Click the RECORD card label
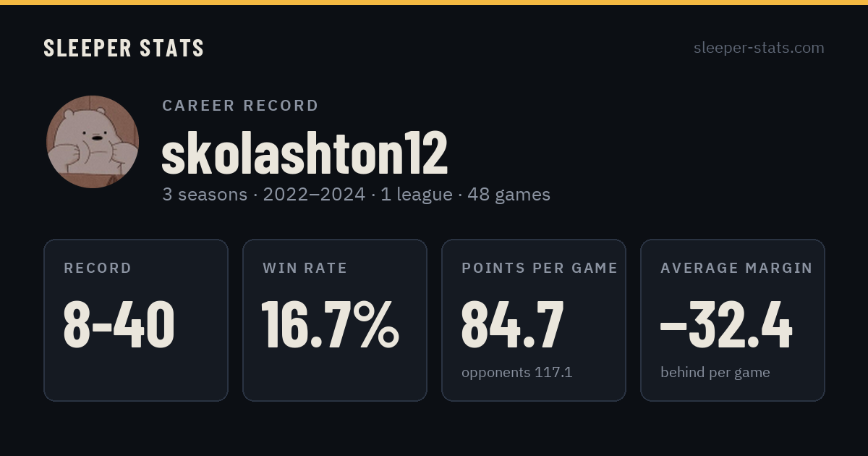Image resolution: width=868 pixels, height=456 pixels. click(98, 269)
